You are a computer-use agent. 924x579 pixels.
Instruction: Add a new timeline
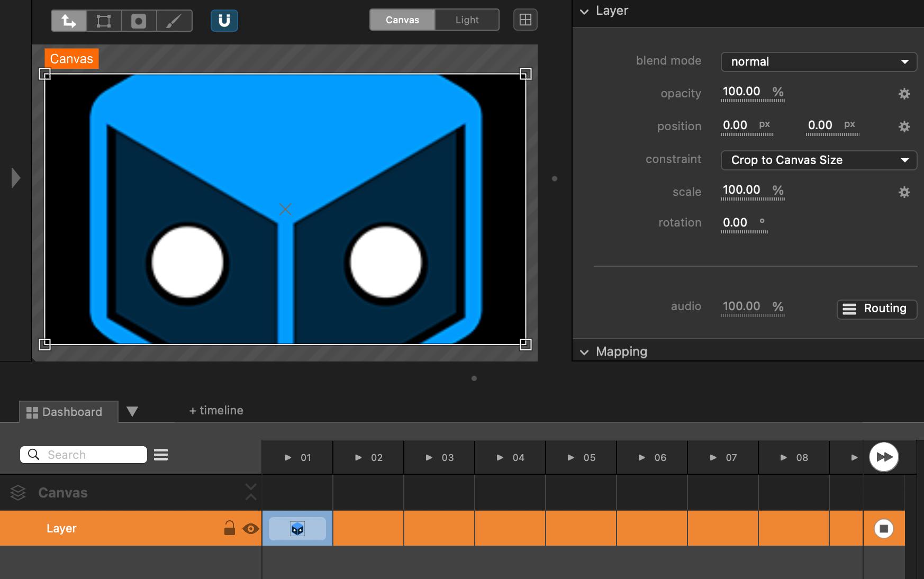(x=216, y=410)
